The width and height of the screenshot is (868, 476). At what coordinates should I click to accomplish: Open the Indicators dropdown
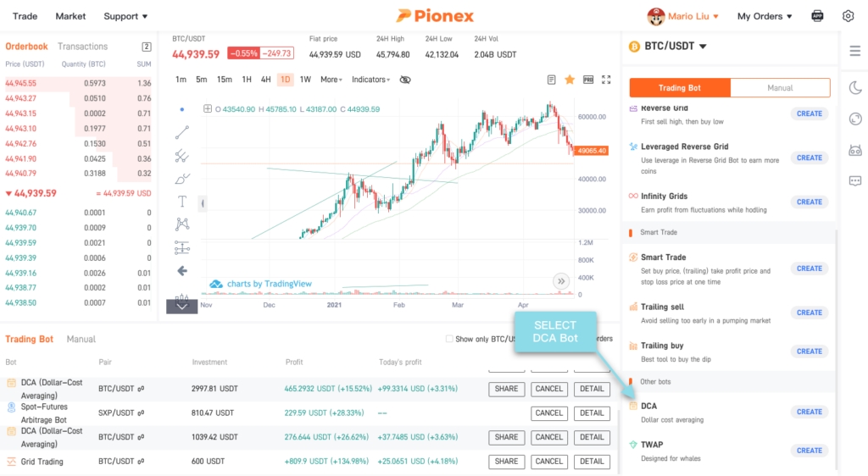click(370, 80)
